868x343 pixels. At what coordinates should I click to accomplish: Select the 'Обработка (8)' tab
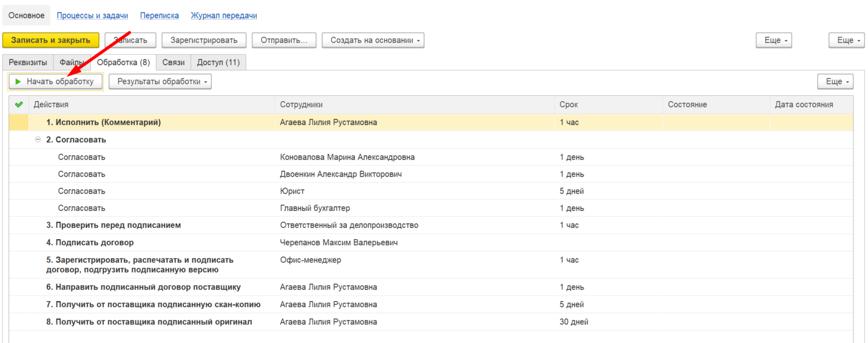pos(123,63)
